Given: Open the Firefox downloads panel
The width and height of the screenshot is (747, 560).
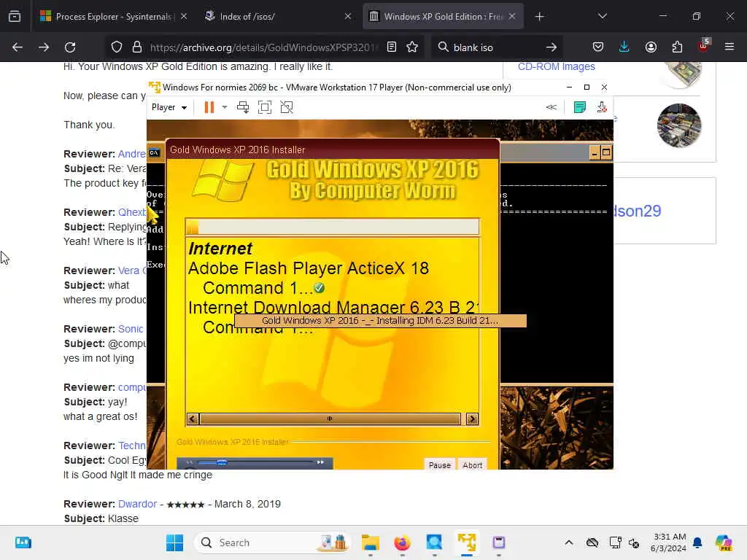Looking at the screenshot, I should pyautogui.click(x=624, y=47).
